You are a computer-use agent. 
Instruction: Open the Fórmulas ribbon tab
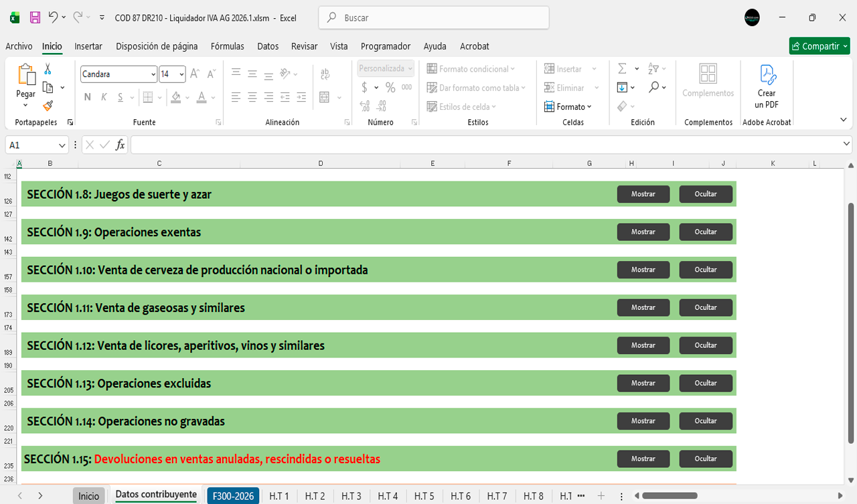227,46
